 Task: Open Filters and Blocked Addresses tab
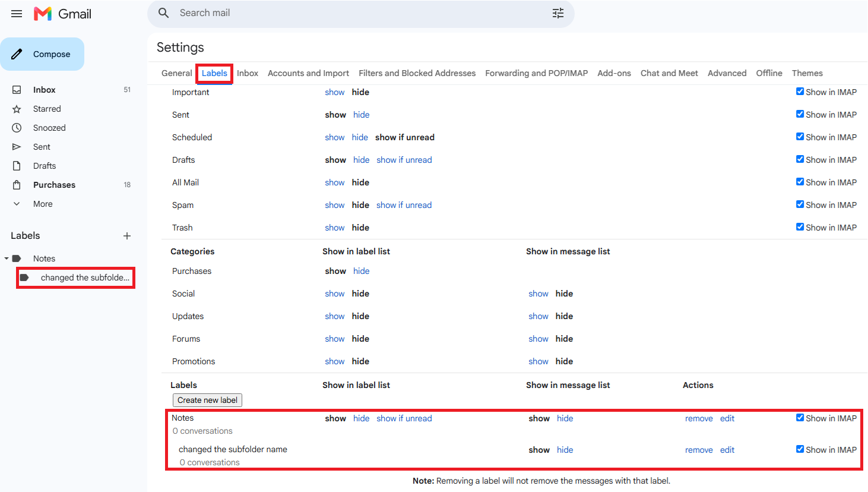(x=417, y=73)
